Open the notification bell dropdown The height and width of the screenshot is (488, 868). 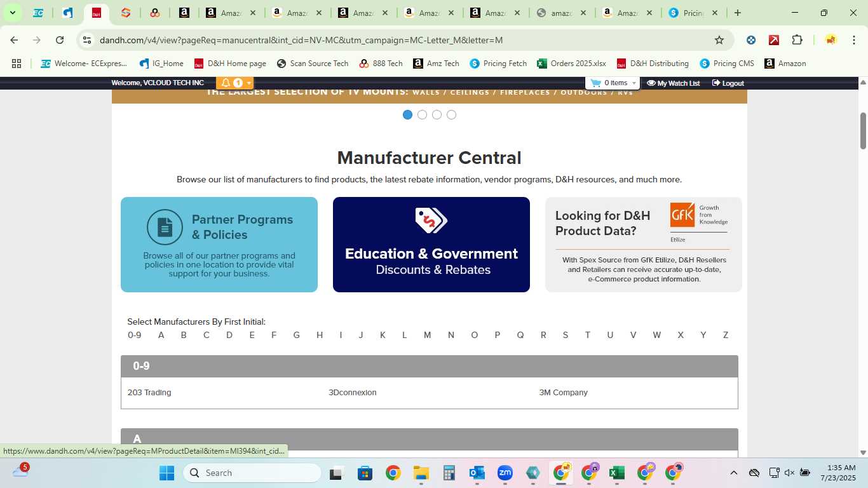[235, 83]
